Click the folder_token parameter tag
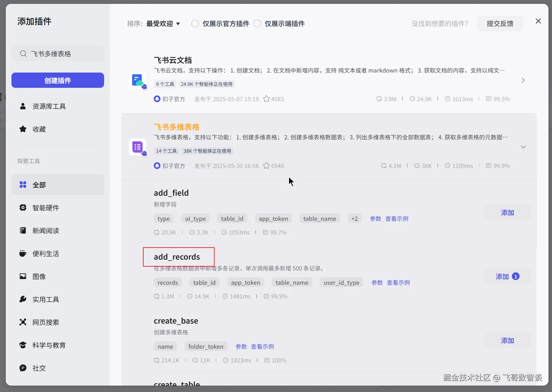The width and height of the screenshot is (552, 392). point(206,346)
